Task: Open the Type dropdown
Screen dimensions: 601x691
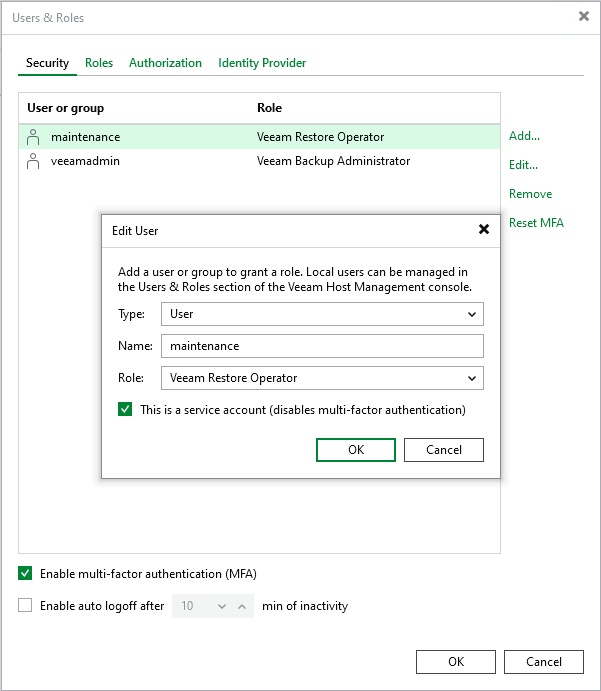Action: click(x=322, y=314)
